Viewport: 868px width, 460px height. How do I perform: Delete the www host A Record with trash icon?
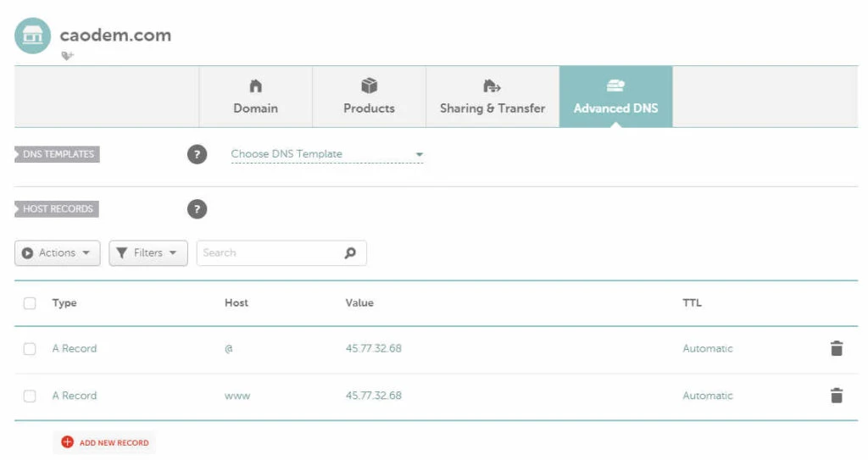tap(836, 396)
